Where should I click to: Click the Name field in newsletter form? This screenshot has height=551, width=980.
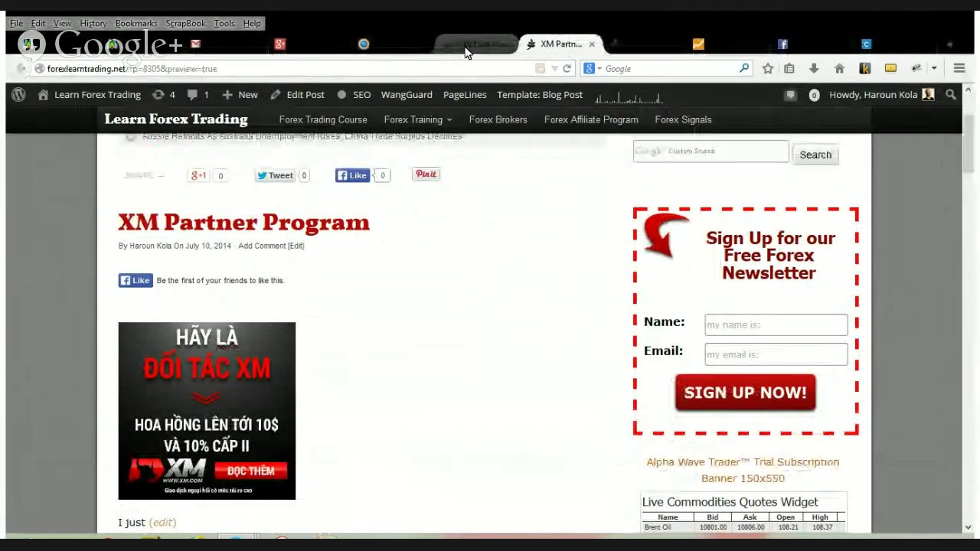coord(776,324)
